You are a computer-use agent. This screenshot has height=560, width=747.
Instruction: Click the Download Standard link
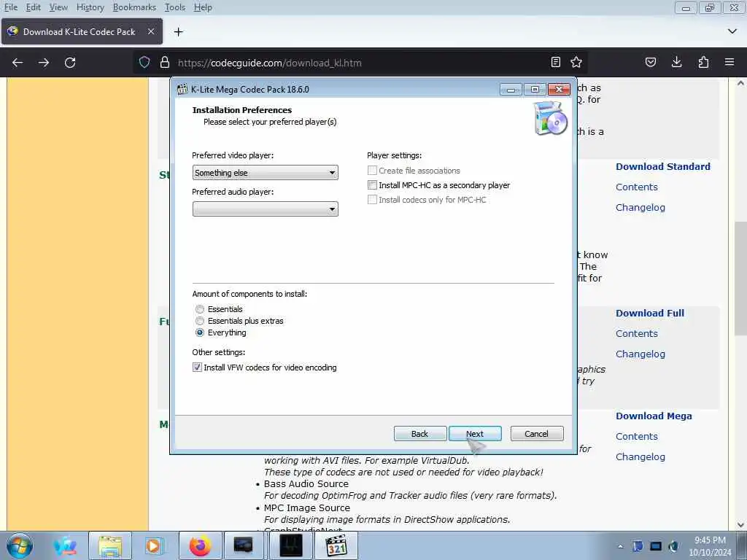(x=662, y=167)
